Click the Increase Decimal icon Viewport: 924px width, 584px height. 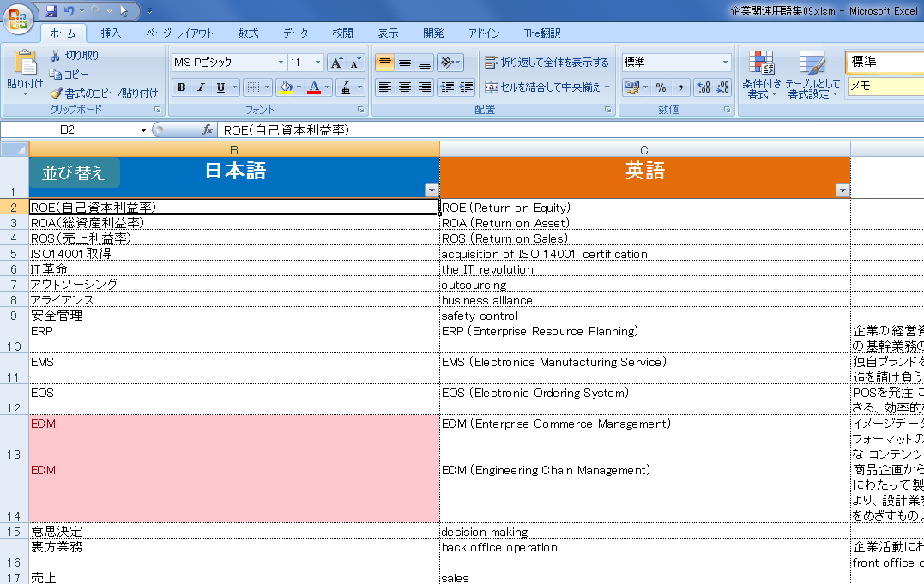(x=703, y=87)
